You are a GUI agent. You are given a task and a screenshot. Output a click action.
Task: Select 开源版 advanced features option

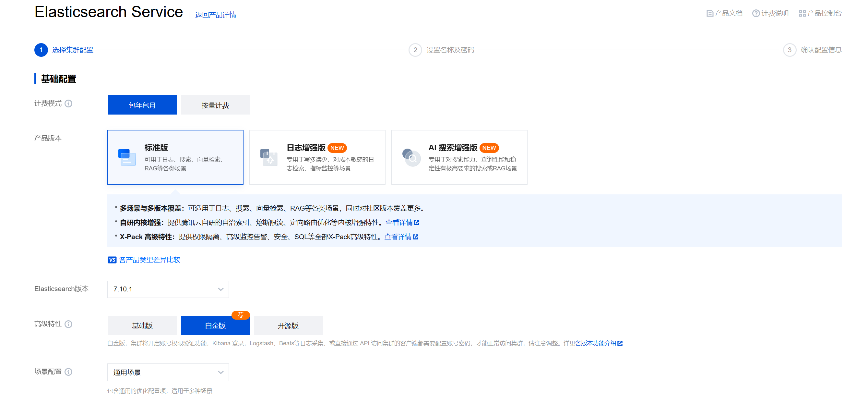pos(288,325)
